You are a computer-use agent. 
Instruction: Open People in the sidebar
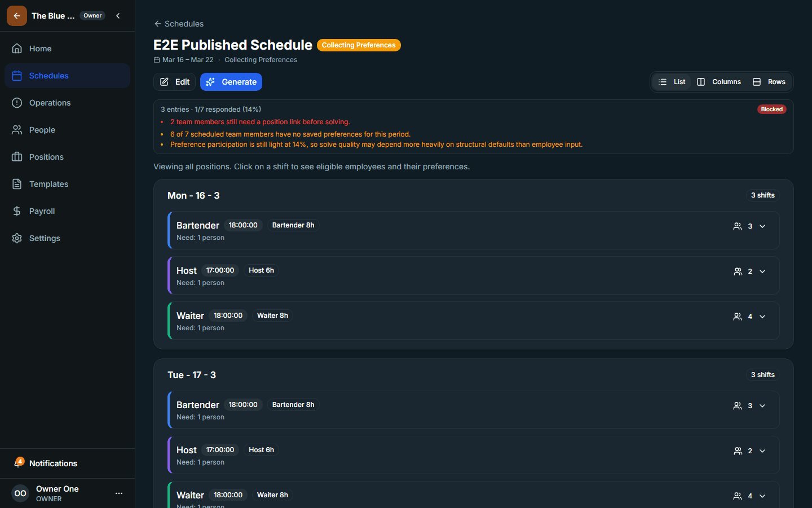click(x=67, y=130)
